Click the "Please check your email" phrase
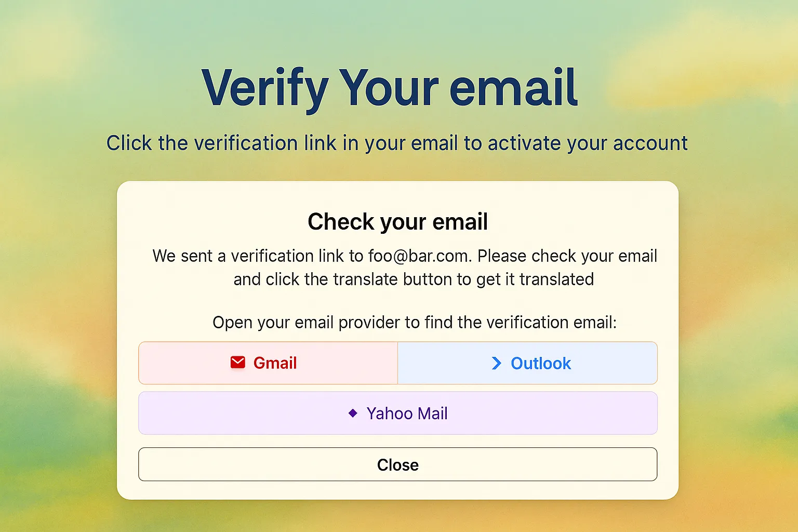The width and height of the screenshot is (798, 532). [567, 256]
